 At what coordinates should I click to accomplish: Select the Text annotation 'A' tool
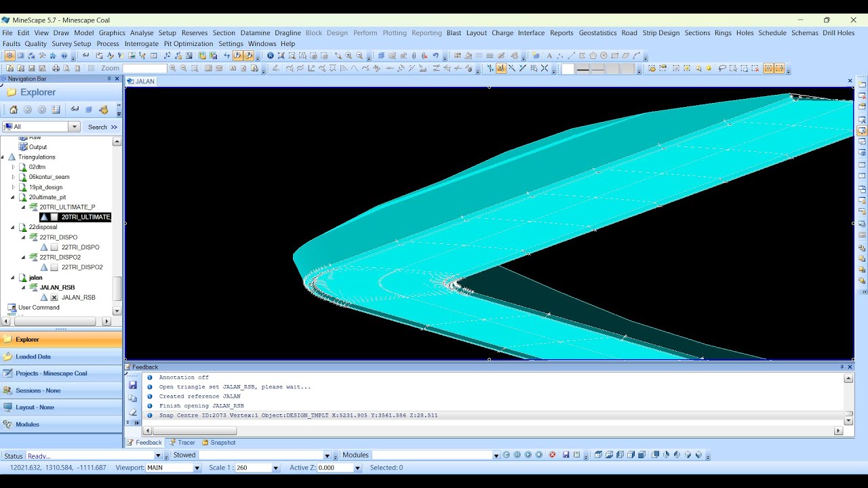[549, 56]
